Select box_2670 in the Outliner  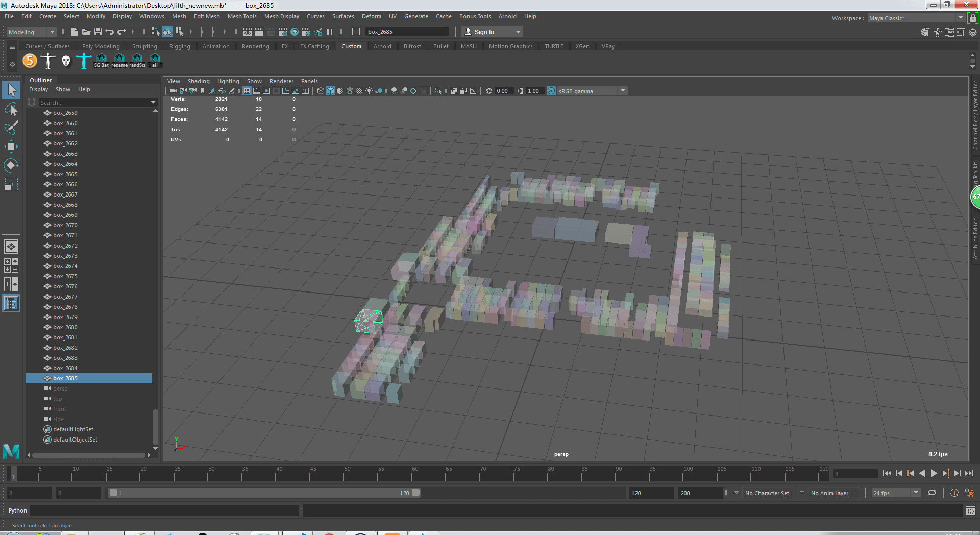point(65,225)
